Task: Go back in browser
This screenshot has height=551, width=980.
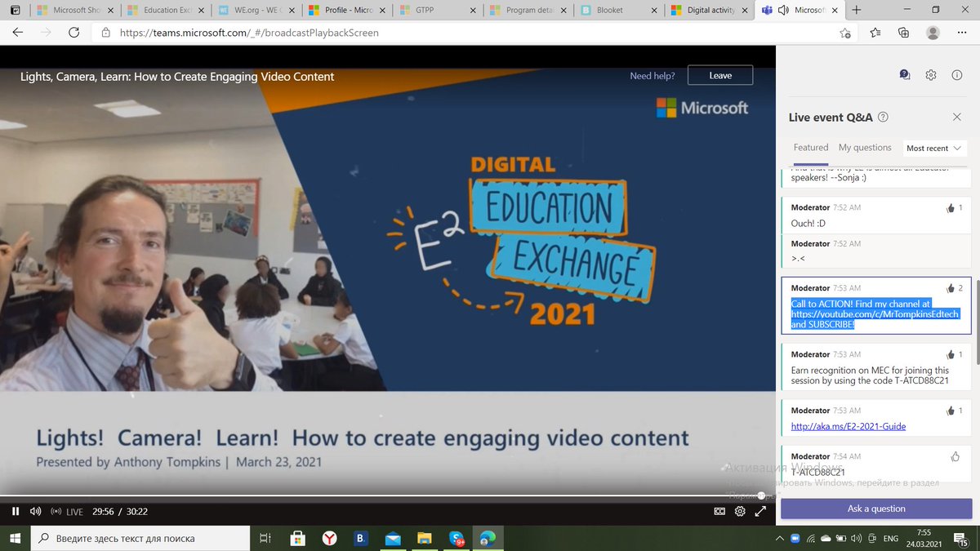Action: (x=18, y=33)
